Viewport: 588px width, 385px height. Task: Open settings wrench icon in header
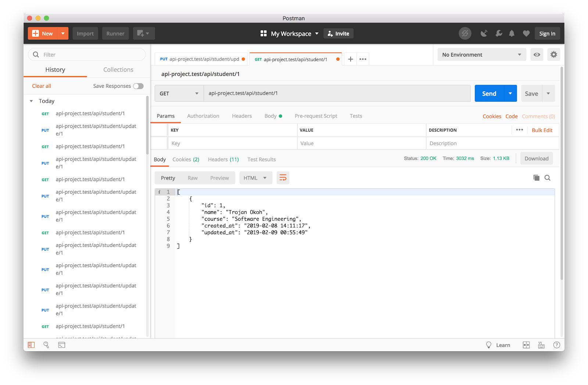click(x=499, y=33)
